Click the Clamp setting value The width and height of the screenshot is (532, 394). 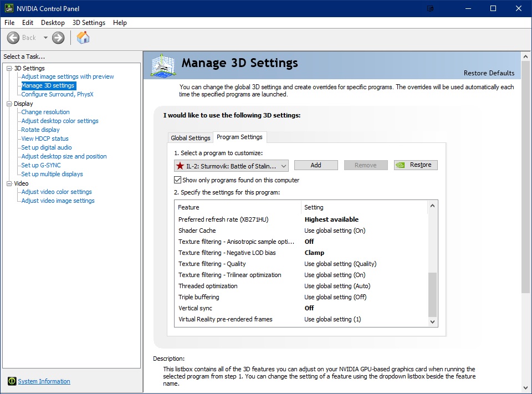[314, 253]
